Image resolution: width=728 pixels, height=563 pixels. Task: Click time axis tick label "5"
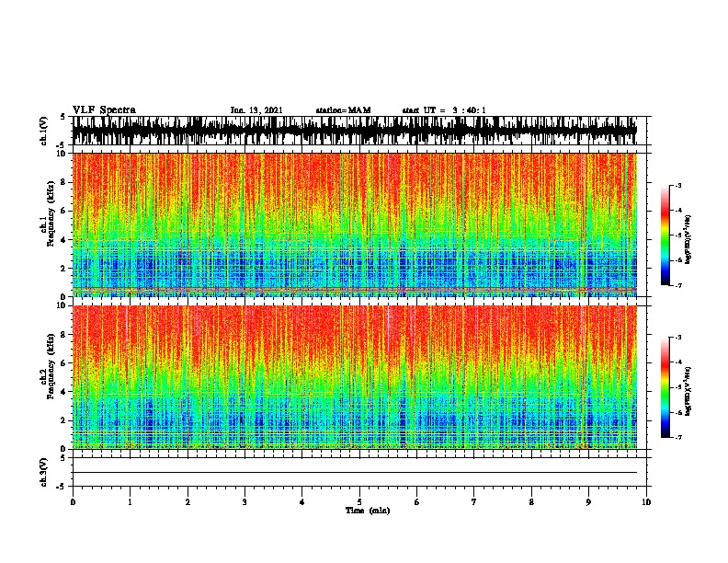[x=359, y=502]
